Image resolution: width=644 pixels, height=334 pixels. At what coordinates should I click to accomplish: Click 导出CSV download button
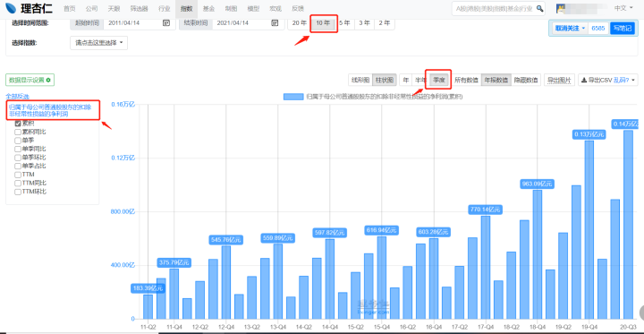(608, 80)
